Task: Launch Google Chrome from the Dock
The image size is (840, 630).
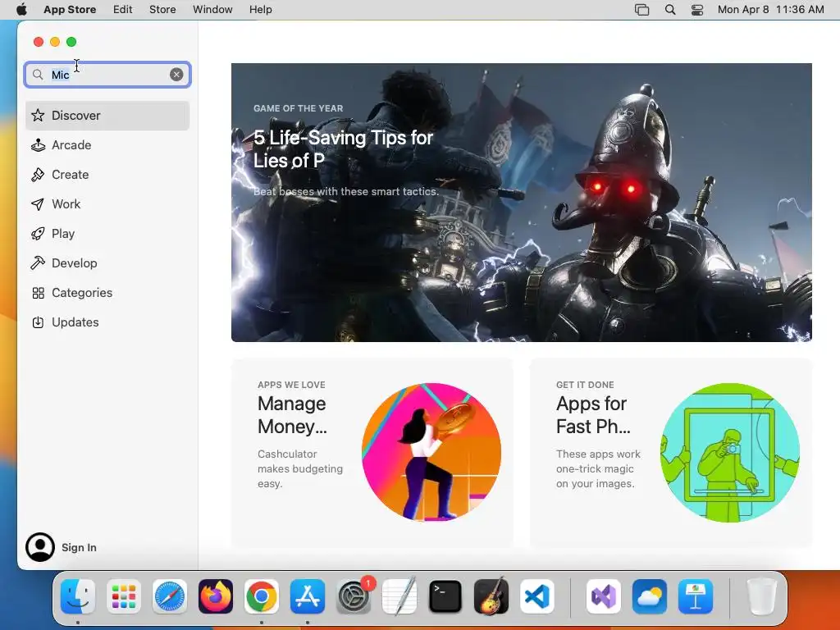Action: [262, 596]
